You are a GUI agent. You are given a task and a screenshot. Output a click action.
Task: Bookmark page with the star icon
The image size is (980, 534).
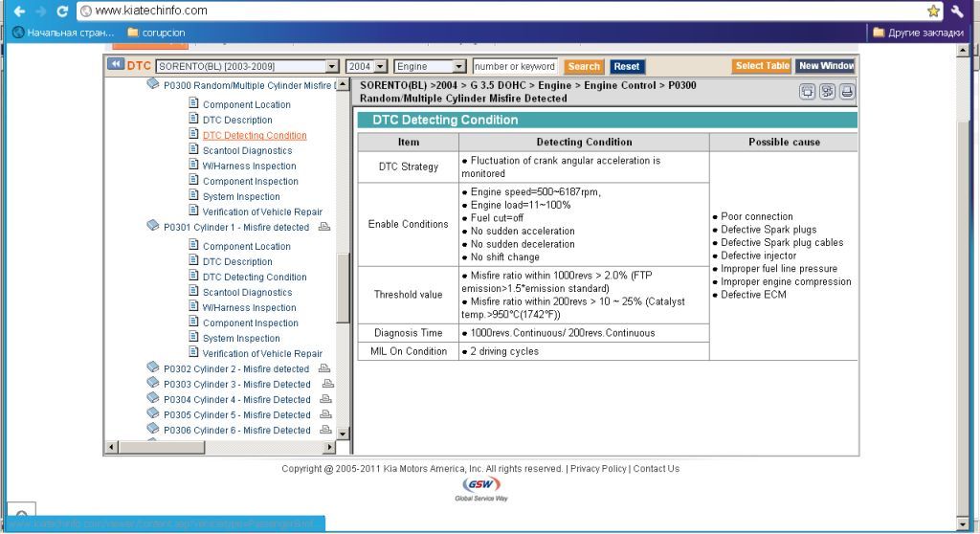click(x=934, y=11)
